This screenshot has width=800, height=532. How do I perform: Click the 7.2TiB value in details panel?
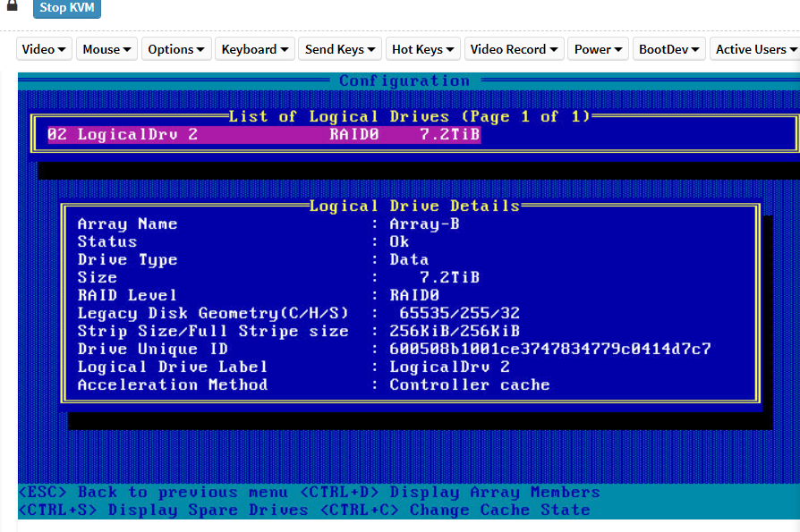pyautogui.click(x=449, y=278)
